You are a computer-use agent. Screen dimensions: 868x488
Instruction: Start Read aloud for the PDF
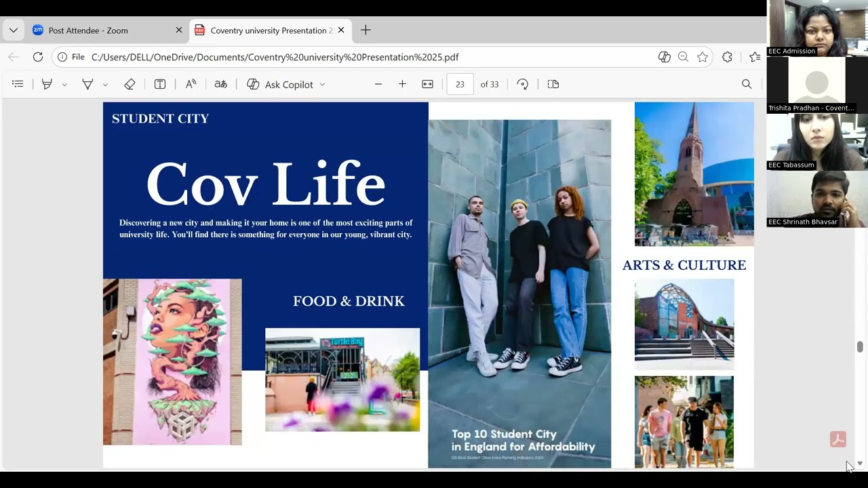191,84
